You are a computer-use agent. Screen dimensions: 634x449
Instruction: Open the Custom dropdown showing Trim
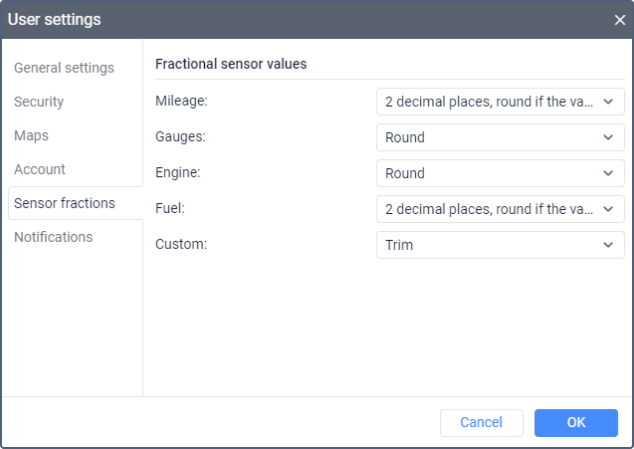[500, 245]
